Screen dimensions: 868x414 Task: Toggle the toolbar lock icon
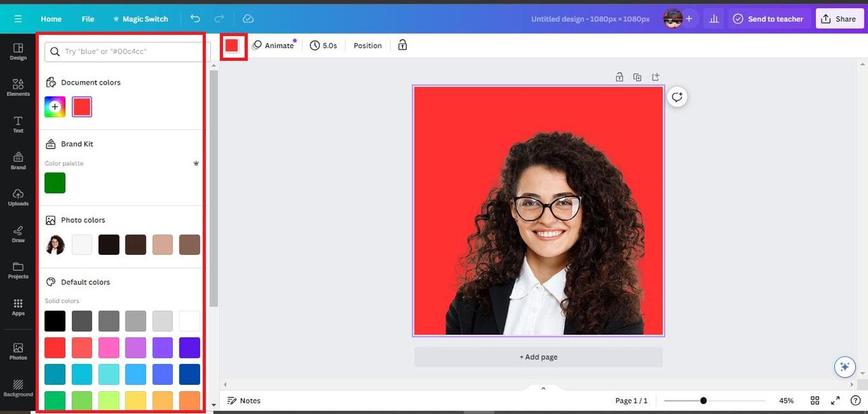click(x=403, y=45)
